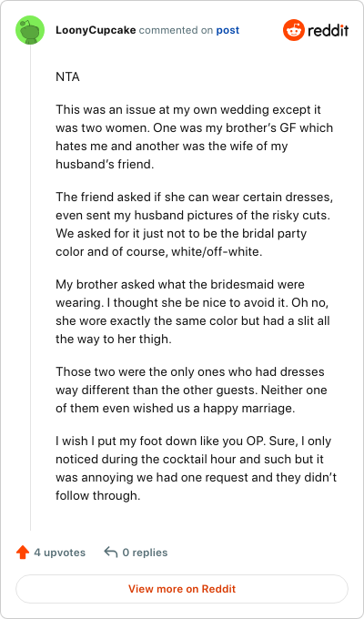Click the paragraph starting "I wish I put"

[x=197, y=468]
